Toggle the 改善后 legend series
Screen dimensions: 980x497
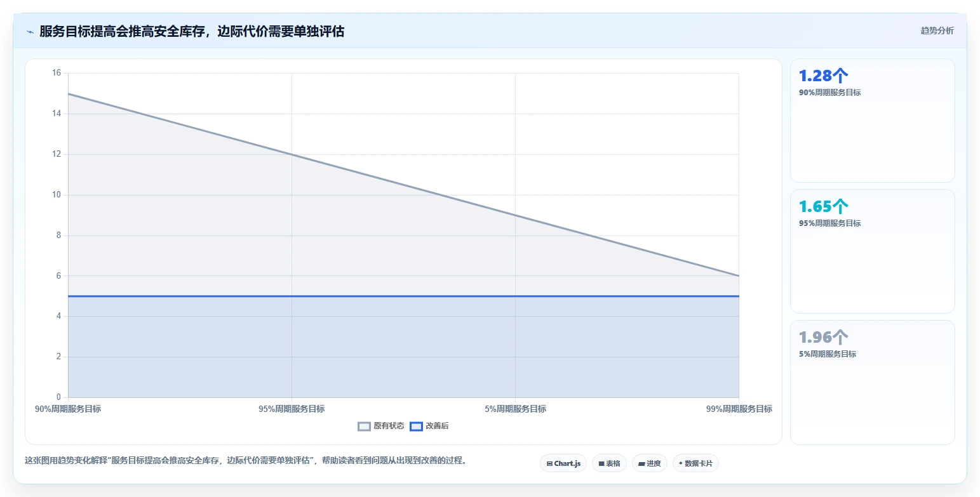click(x=429, y=426)
